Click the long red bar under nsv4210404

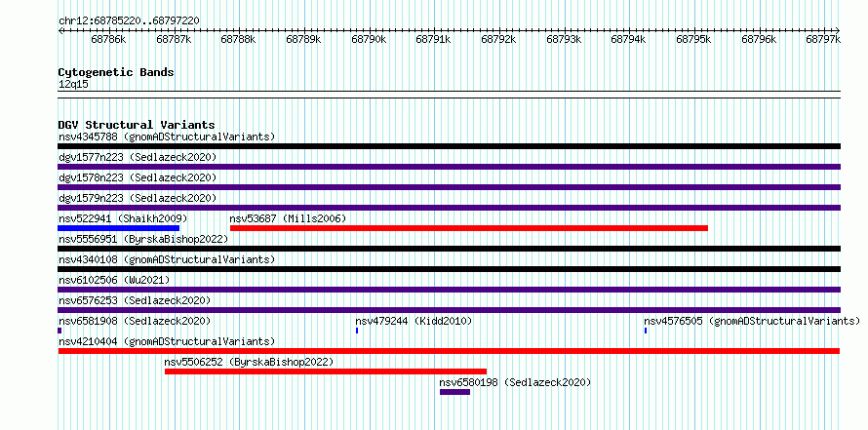click(449, 351)
